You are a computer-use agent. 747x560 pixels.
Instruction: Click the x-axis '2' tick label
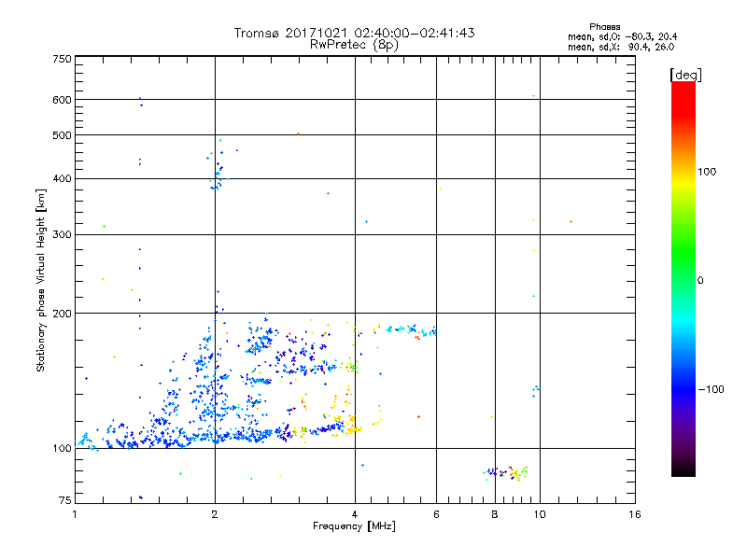(x=215, y=514)
